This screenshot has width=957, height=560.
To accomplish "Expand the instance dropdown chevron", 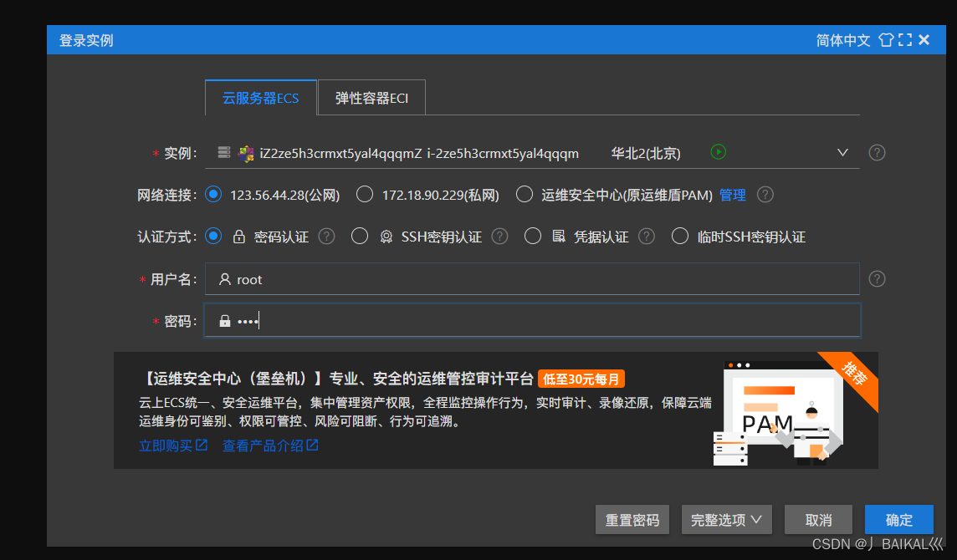I will click(843, 152).
